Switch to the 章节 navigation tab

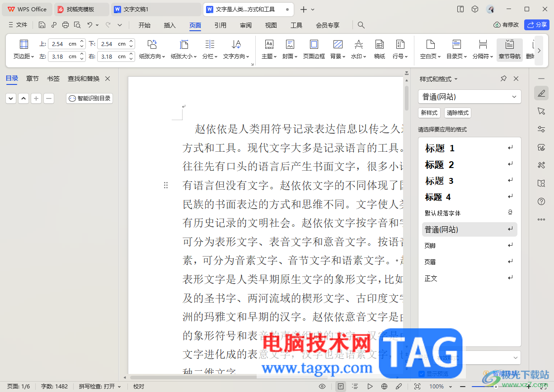33,79
